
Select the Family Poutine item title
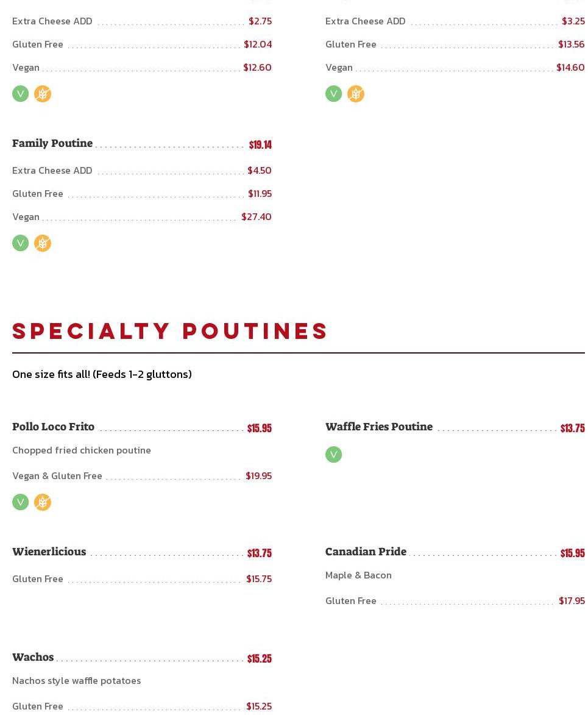(x=52, y=143)
